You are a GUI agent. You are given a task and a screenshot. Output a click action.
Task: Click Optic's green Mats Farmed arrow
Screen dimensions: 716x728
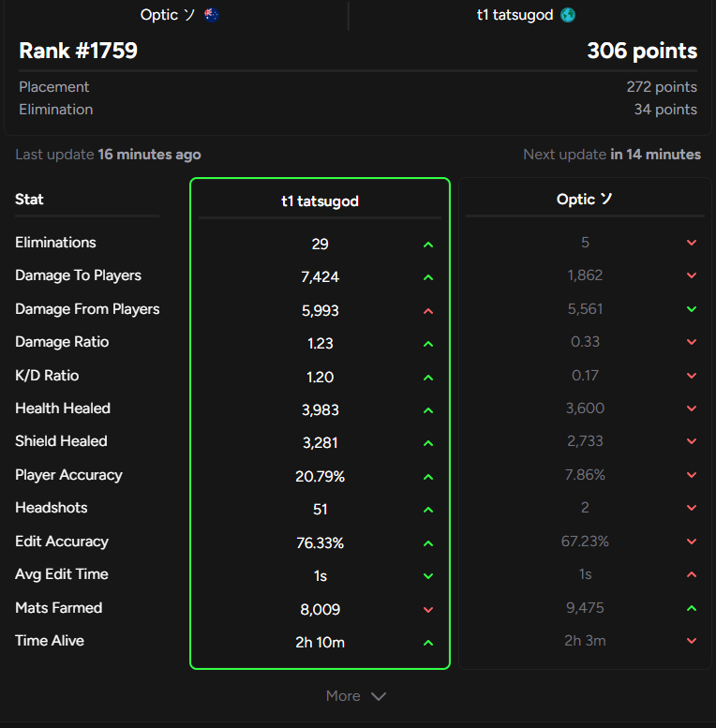click(x=692, y=608)
